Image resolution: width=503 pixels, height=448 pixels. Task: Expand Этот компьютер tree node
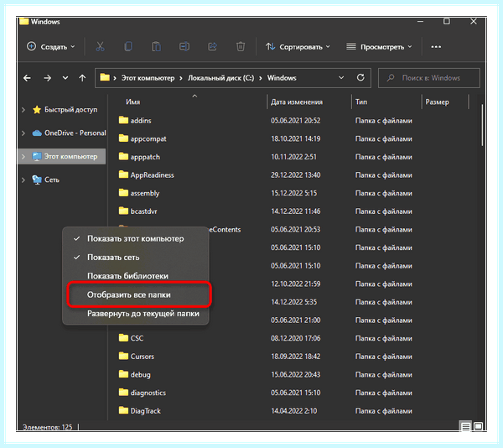tap(23, 157)
